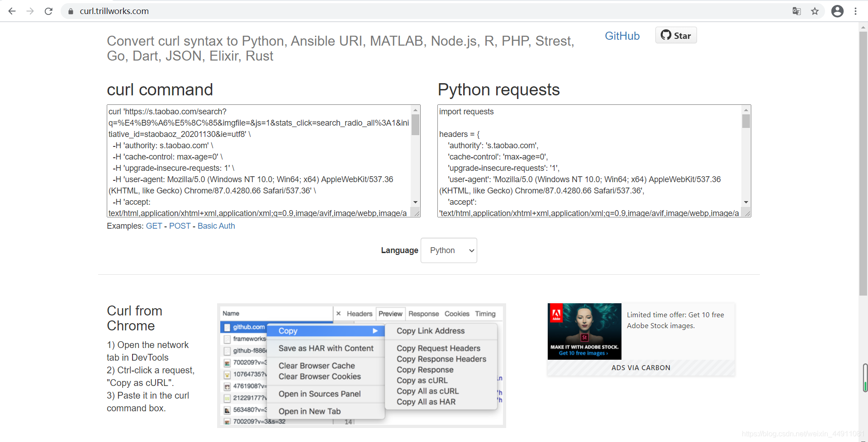This screenshot has width=868, height=442.
Task: Click the Python output box scrollbar thumb
Action: (x=746, y=121)
